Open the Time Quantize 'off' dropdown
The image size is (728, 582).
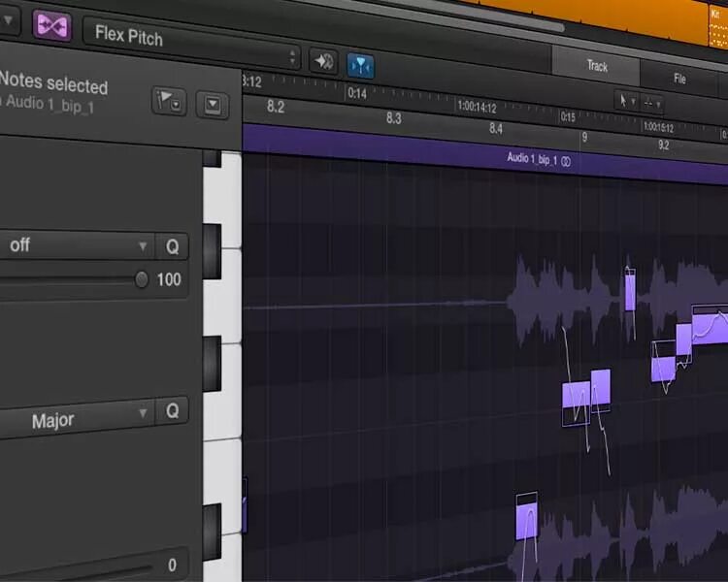(x=77, y=245)
